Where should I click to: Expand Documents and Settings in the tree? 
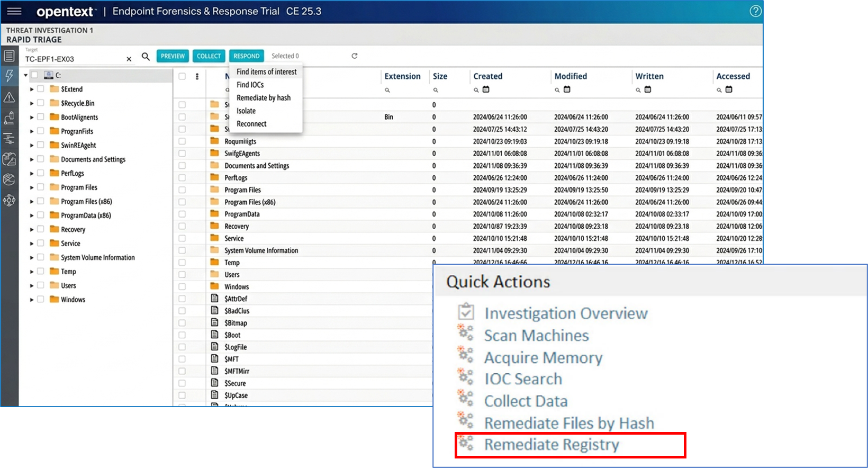tap(32, 159)
